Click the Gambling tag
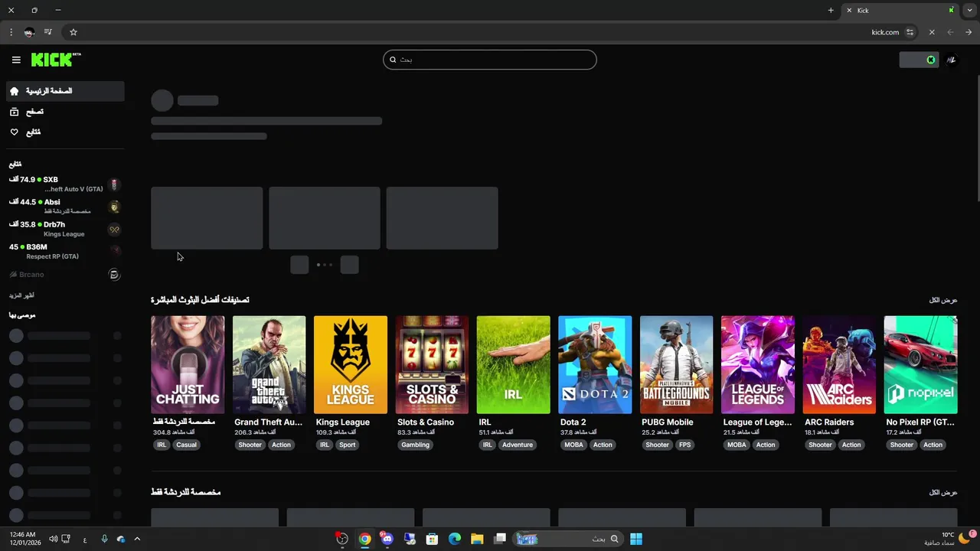Viewport: 980px width, 551px height. point(415,445)
